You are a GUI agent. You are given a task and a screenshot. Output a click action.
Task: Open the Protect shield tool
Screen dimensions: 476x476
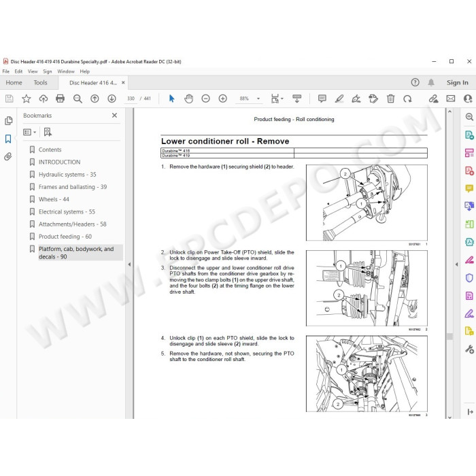coord(469,277)
